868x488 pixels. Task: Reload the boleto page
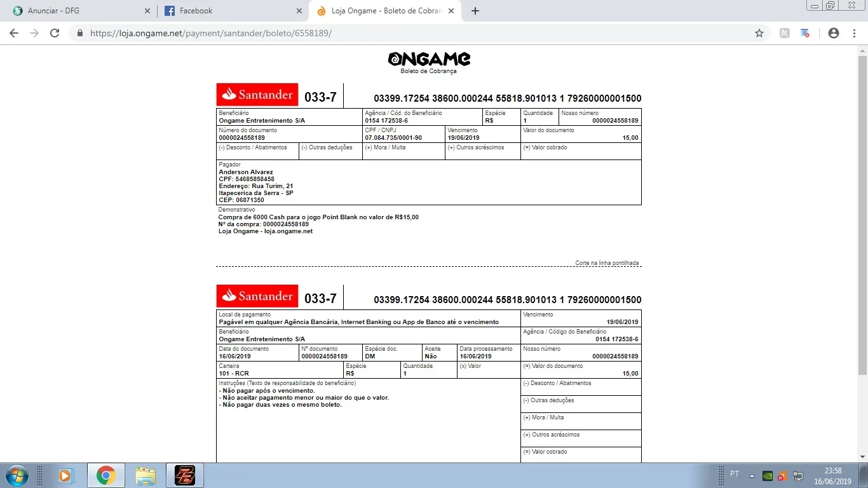click(55, 33)
